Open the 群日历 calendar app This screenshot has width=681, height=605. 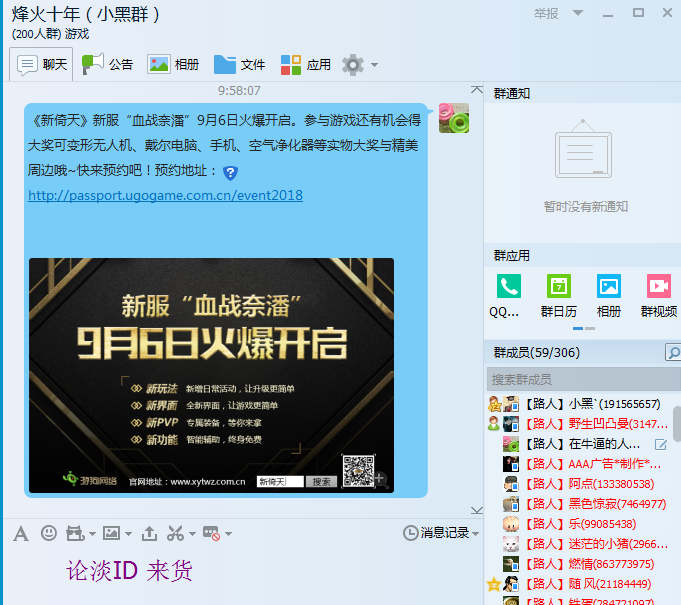coord(559,286)
